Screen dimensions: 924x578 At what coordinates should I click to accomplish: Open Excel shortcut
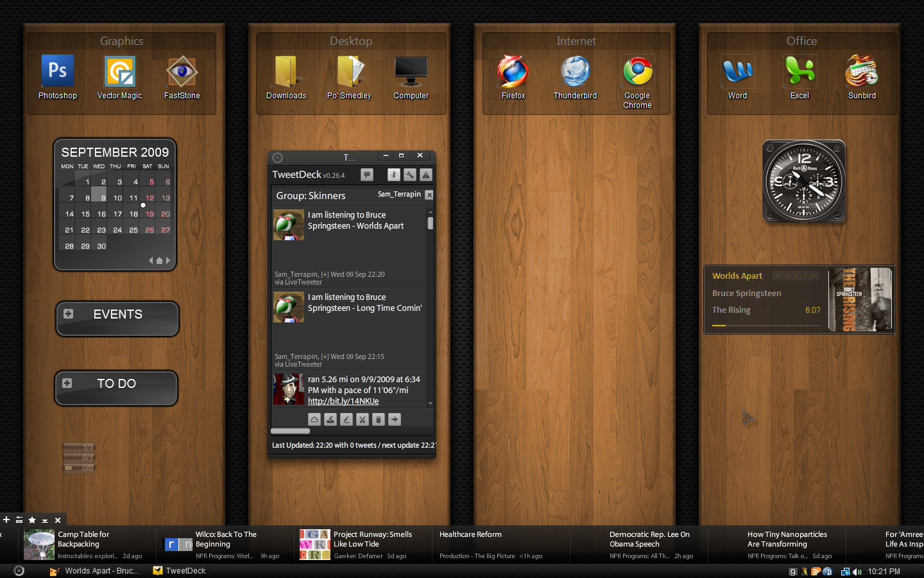tap(800, 77)
